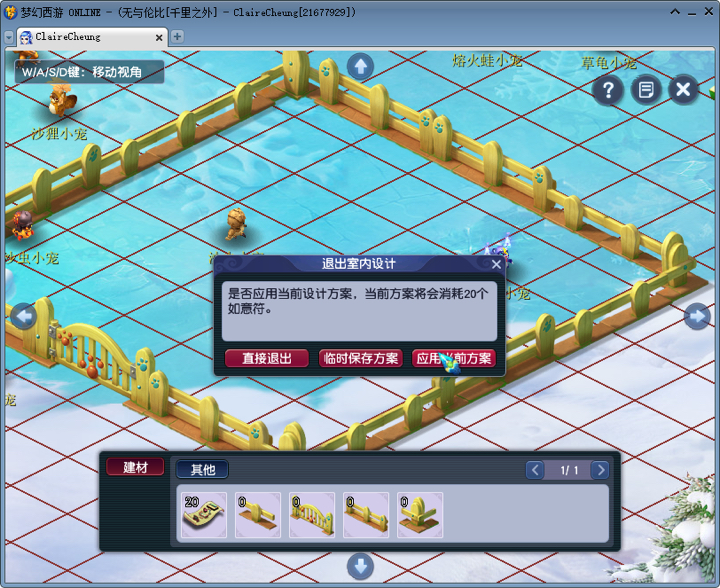Close design mode with round X icon
The height and width of the screenshot is (588, 720).
click(x=683, y=90)
